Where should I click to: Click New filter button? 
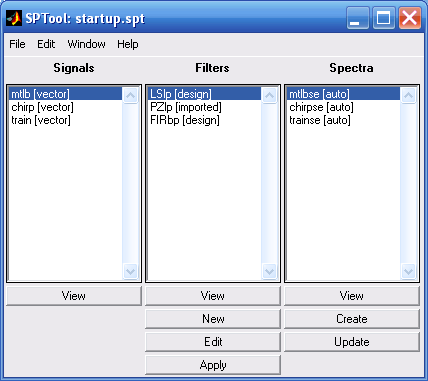(x=213, y=319)
